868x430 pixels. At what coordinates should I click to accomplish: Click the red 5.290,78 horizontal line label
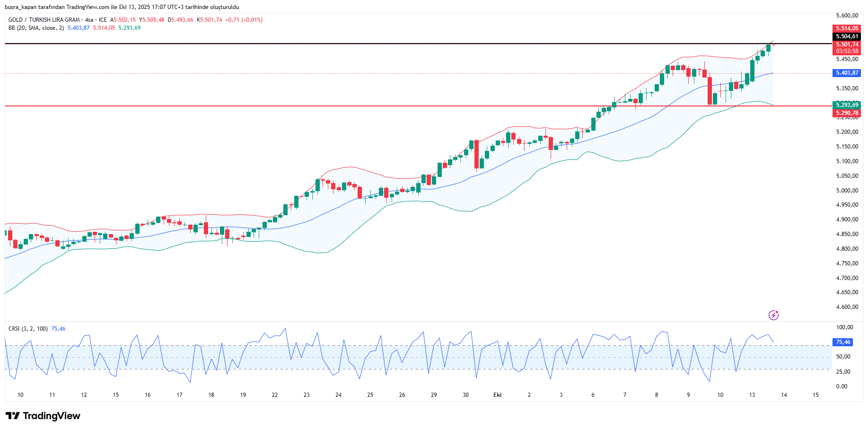pyautogui.click(x=846, y=113)
